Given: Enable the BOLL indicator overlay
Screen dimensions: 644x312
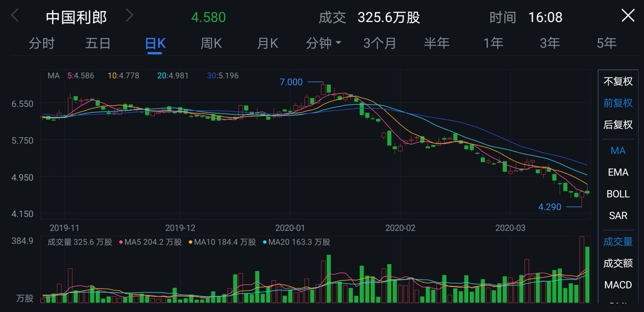Looking at the screenshot, I should tap(618, 194).
